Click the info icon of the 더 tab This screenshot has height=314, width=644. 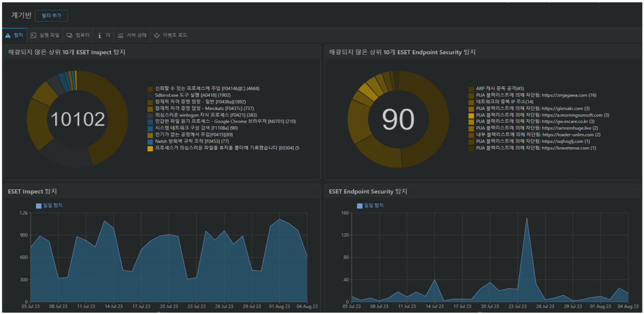(x=99, y=35)
